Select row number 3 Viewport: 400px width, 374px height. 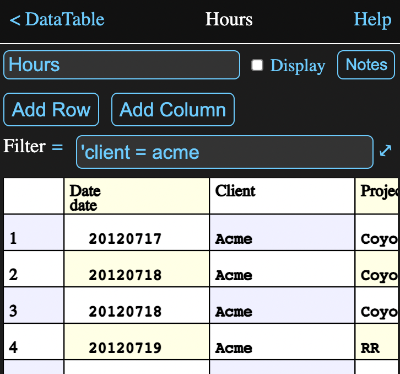point(33,305)
